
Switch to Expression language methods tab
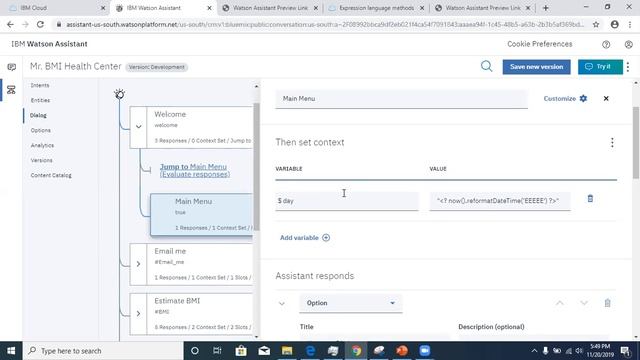[x=376, y=8]
